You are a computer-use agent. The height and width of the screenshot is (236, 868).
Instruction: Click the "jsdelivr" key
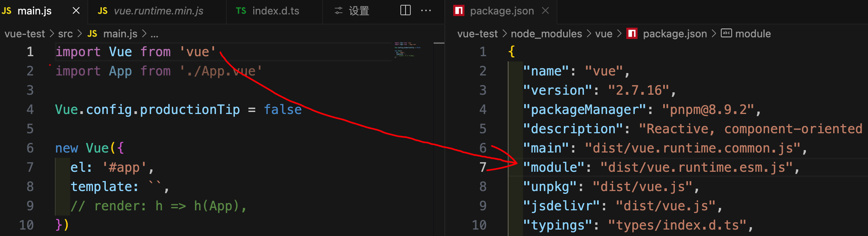[561, 206]
